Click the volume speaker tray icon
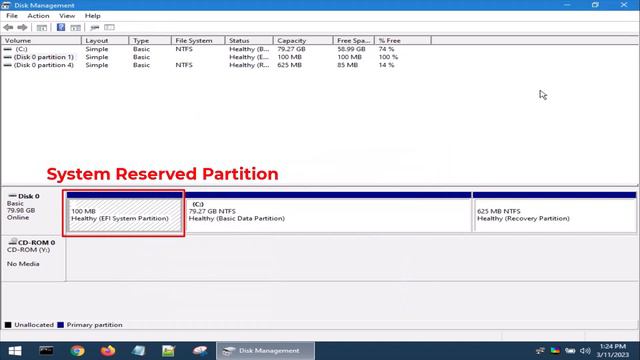The width and height of the screenshot is (640, 360). (585, 351)
